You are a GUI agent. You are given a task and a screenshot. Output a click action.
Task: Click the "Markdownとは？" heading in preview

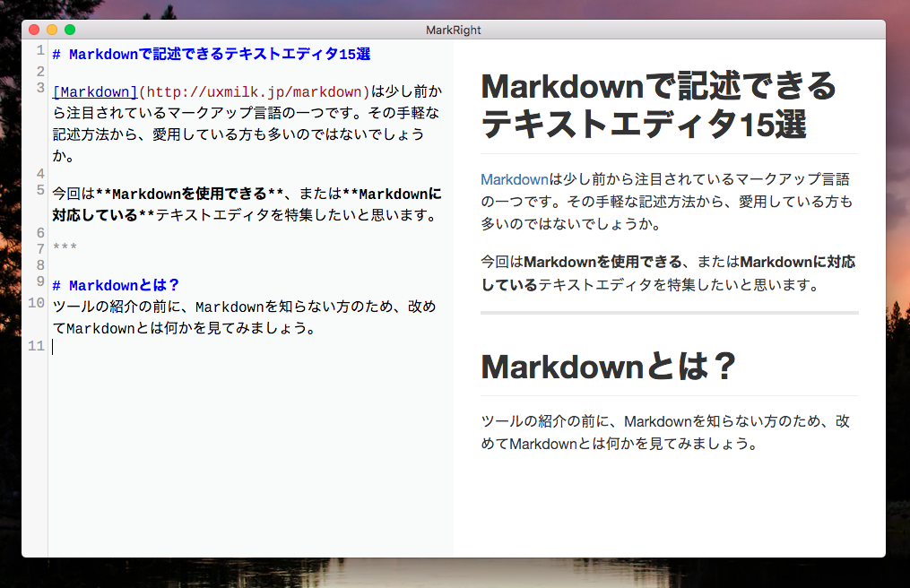click(x=609, y=367)
